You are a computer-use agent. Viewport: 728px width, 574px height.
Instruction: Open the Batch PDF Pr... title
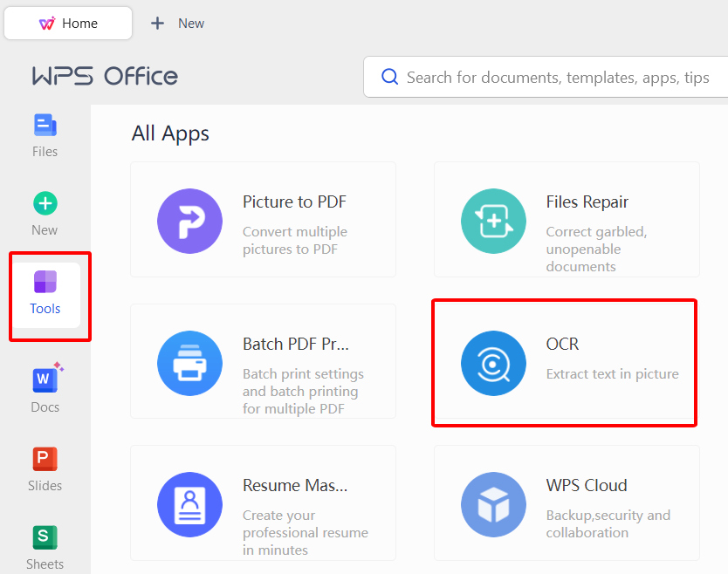coord(296,344)
